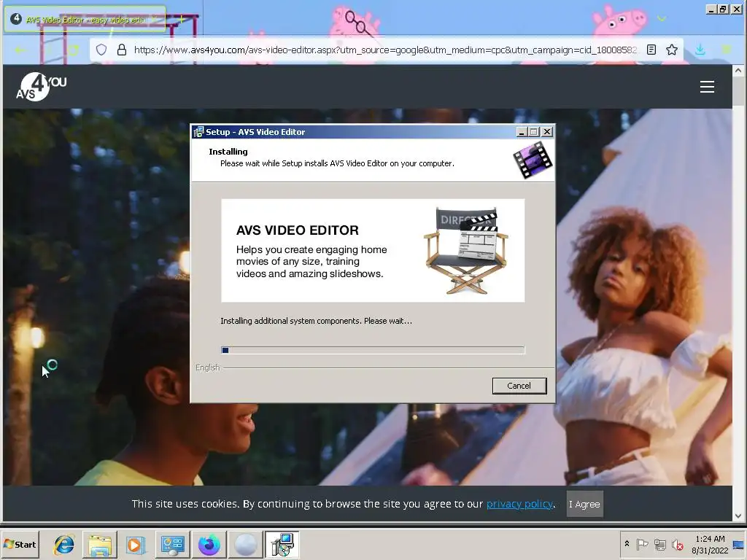This screenshot has height=560, width=747.
Task: Open the control panel taskbar item
Action: pyautogui.click(x=172, y=544)
